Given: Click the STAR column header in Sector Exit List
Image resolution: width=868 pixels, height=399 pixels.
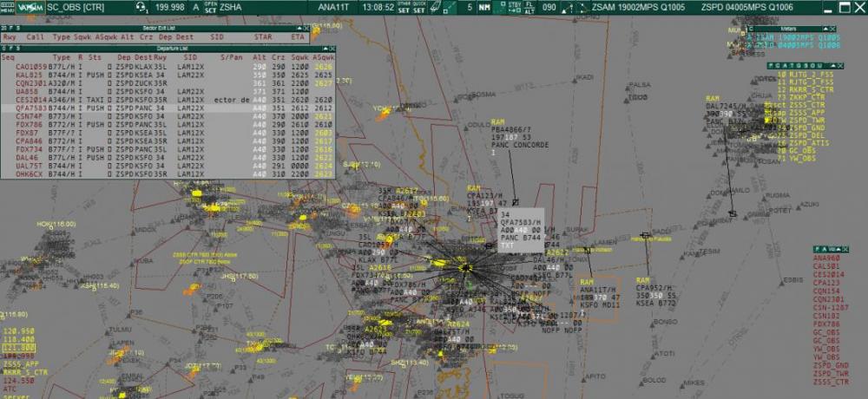Looking at the screenshot, I should tap(263, 37).
